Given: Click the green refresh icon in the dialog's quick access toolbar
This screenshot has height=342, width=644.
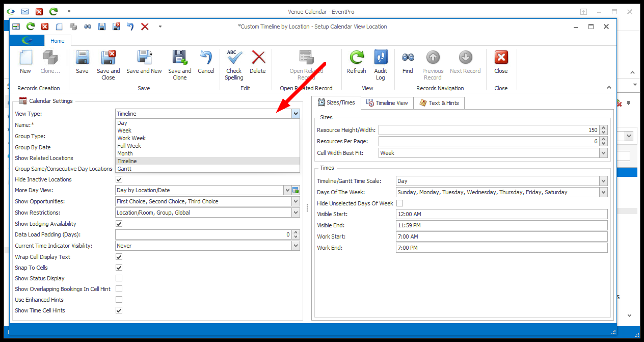Looking at the screenshot, I should click(x=31, y=27).
